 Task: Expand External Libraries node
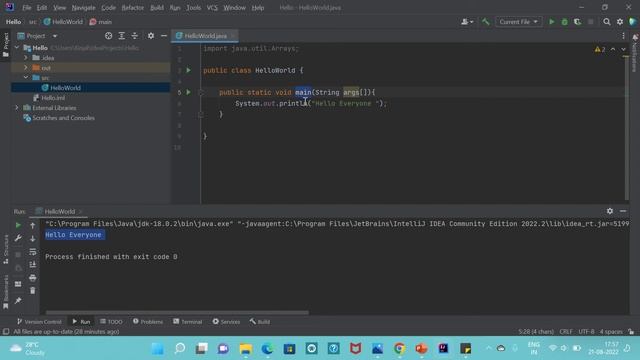(17, 108)
